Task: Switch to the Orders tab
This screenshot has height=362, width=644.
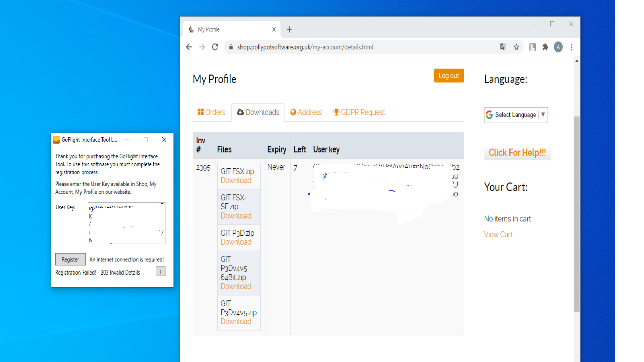Action: (x=211, y=112)
